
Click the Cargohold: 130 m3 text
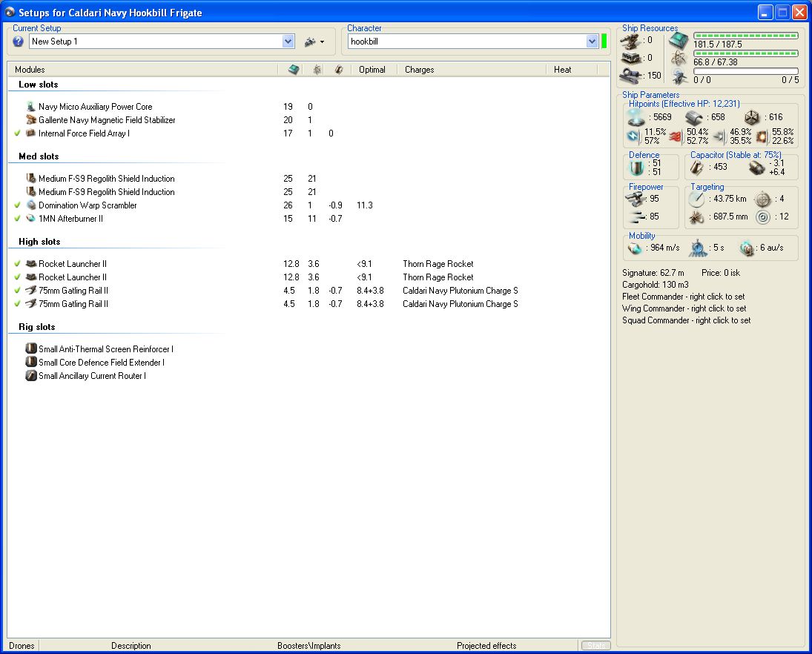655,285
